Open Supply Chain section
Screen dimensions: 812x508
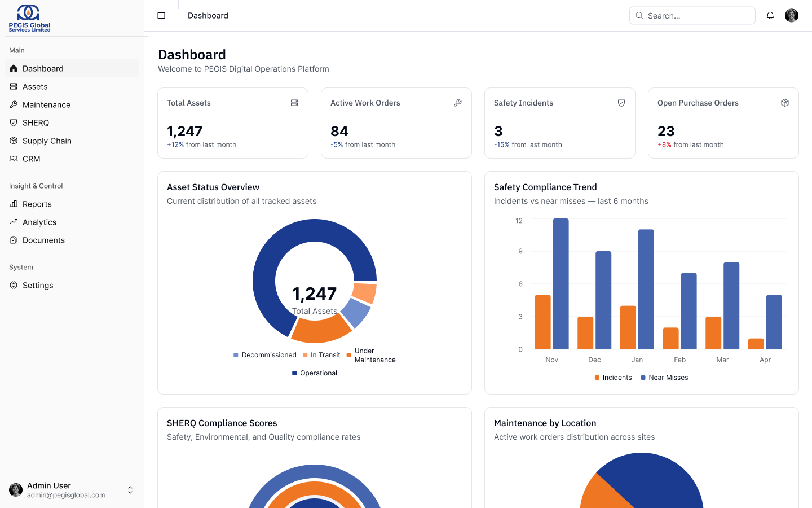72,141
